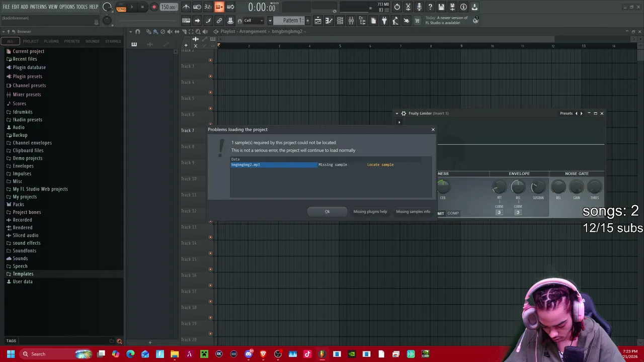
Task: Select the SOUNDS browser tab
Action: pos(93,41)
